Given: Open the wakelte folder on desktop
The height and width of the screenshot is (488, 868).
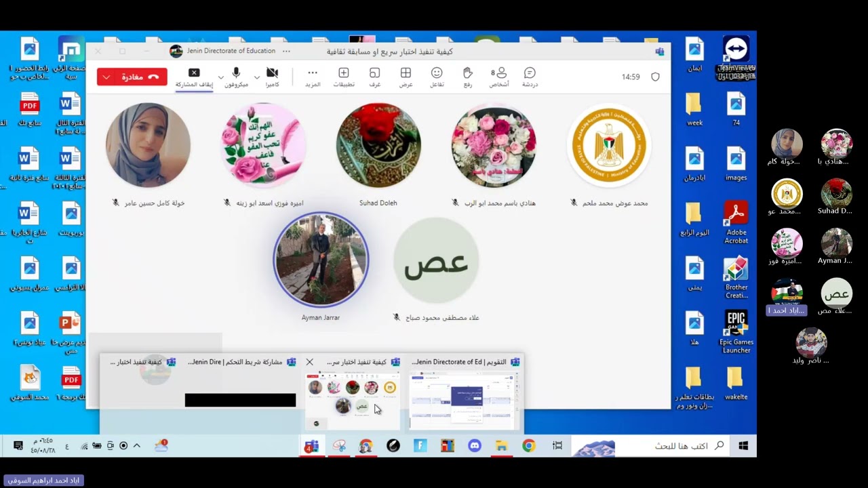Looking at the screenshot, I should point(736,384).
